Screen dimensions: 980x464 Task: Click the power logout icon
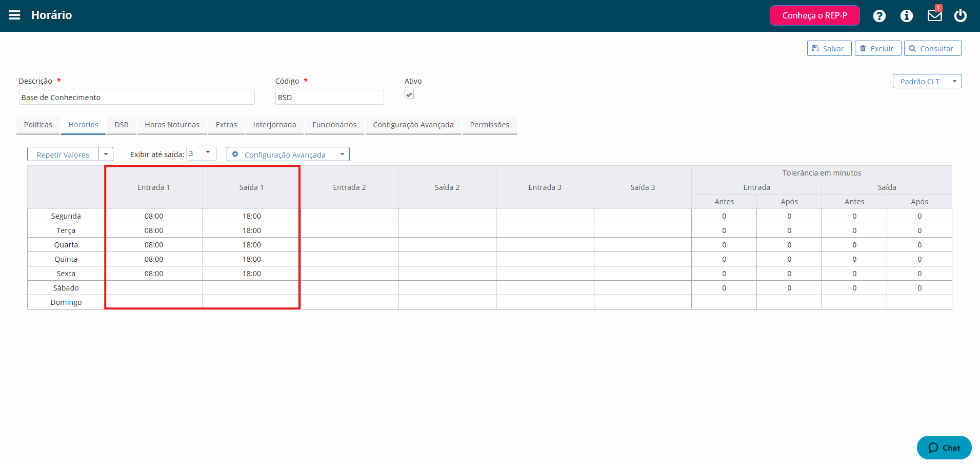[961, 15]
